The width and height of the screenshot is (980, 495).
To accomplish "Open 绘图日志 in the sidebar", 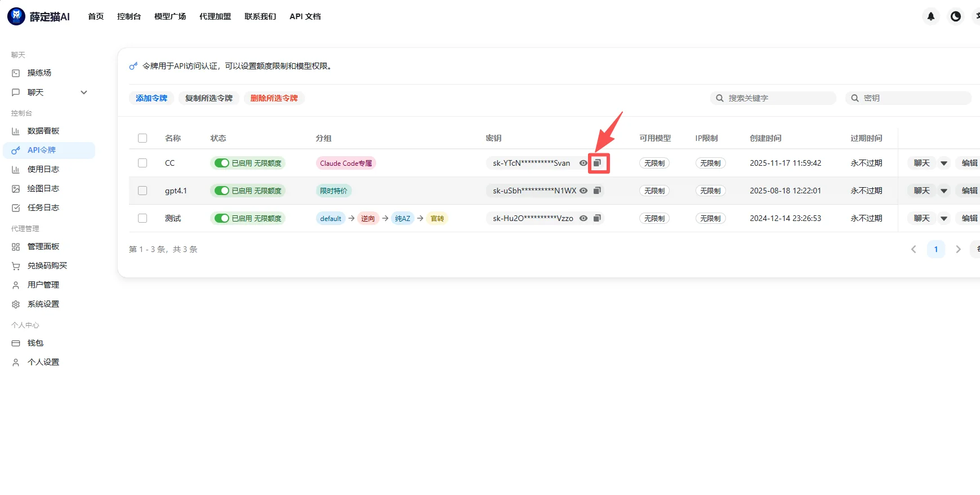I will tap(49, 188).
